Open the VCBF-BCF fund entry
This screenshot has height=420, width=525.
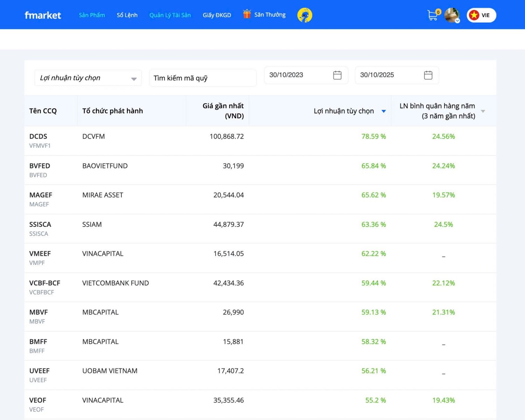click(44, 283)
